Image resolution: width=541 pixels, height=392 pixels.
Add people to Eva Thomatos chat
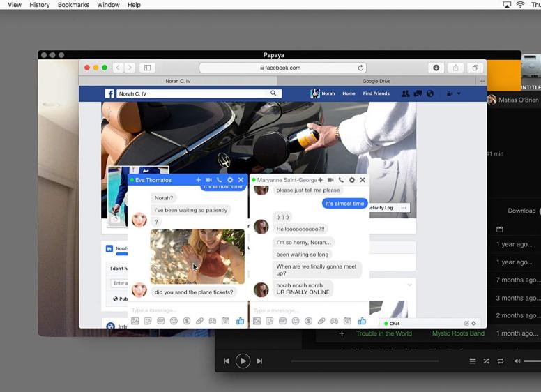click(x=198, y=180)
